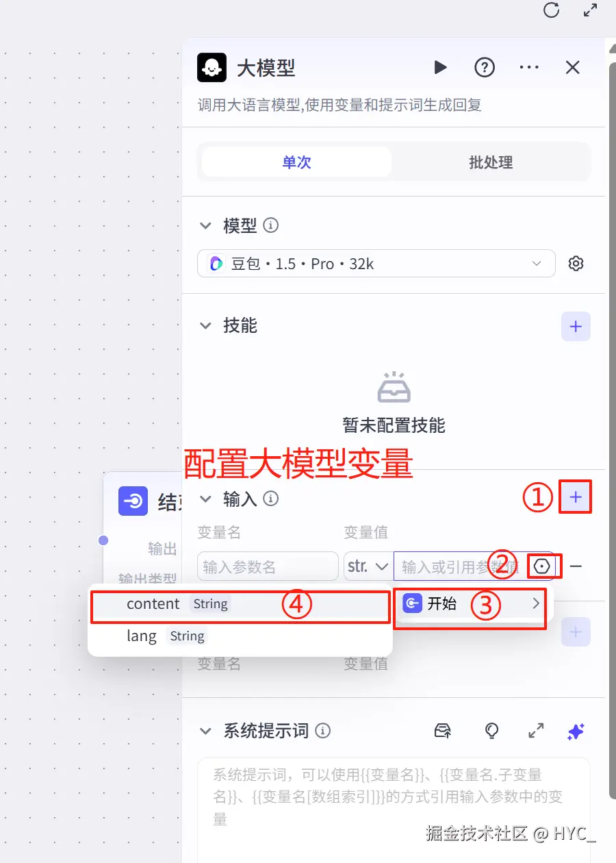Remove the input row with minus icon
This screenshot has width=616, height=863.
(576, 566)
